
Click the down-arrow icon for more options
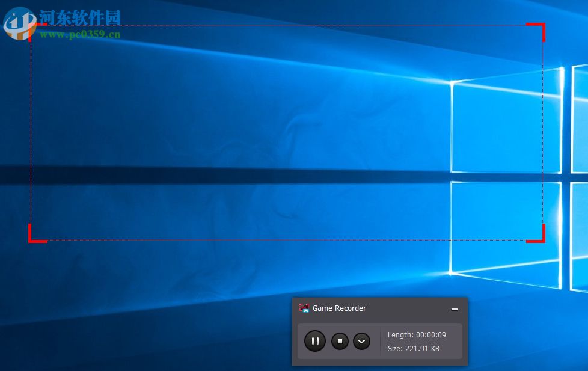point(362,341)
